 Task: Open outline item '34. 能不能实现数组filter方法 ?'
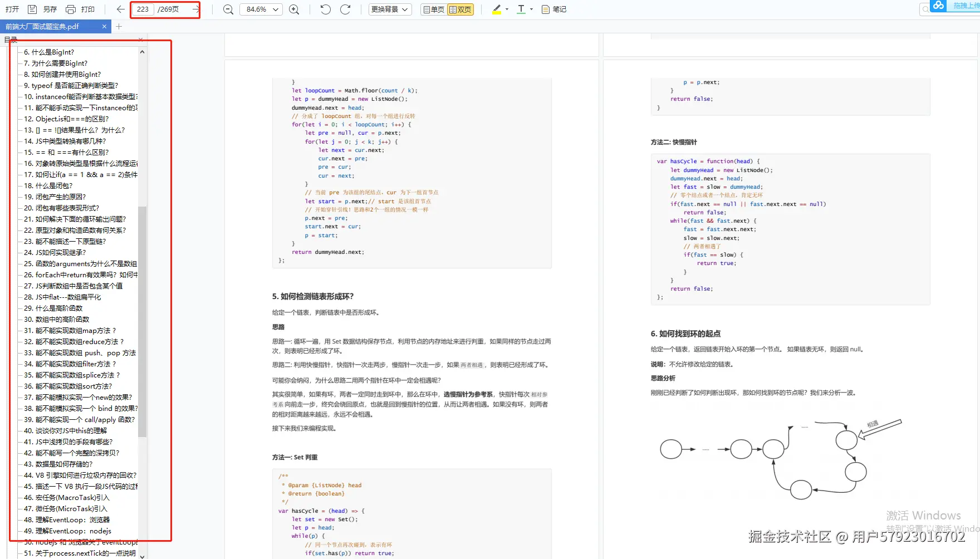(x=70, y=364)
